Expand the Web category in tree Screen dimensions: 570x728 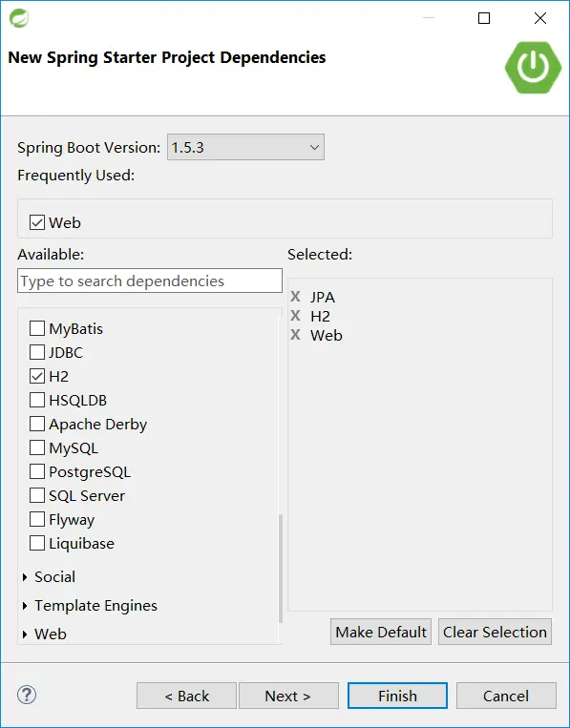25,634
